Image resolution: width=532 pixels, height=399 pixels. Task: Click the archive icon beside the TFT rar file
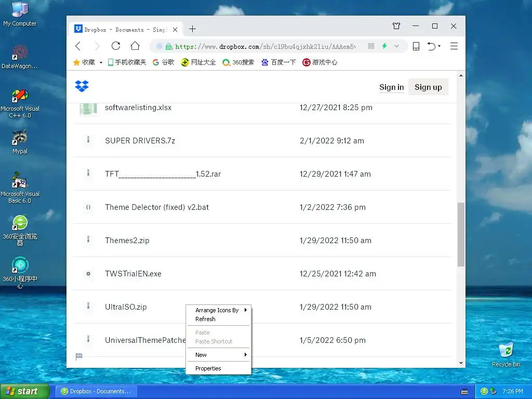click(88, 172)
